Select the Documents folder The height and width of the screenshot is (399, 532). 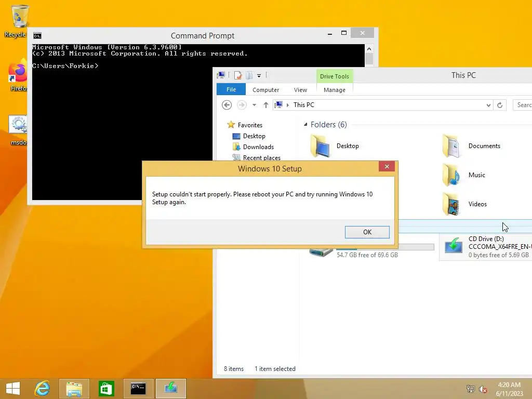471,146
